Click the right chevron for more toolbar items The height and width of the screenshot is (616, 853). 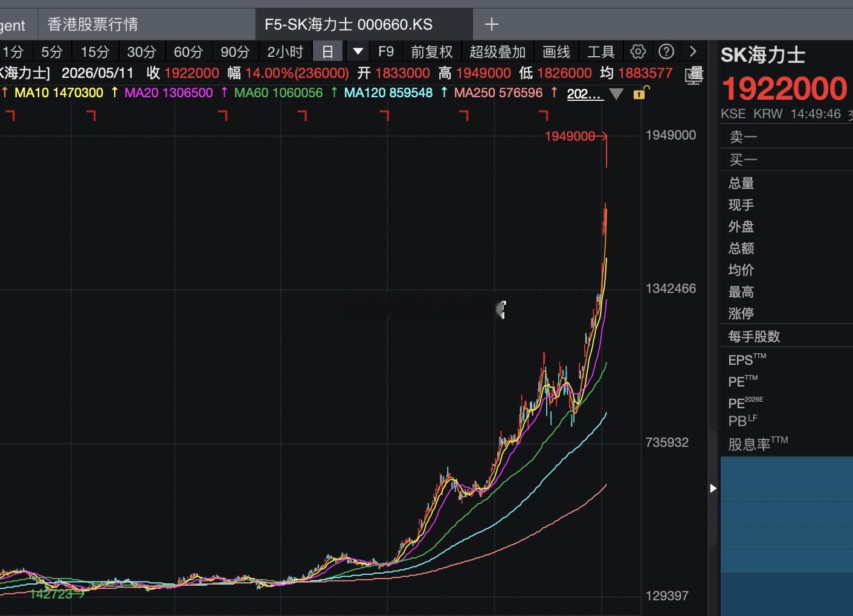693,51
